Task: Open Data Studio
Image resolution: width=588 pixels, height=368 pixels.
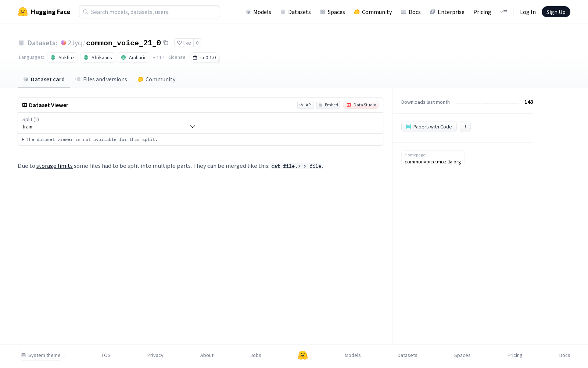Action: point(361,105)
